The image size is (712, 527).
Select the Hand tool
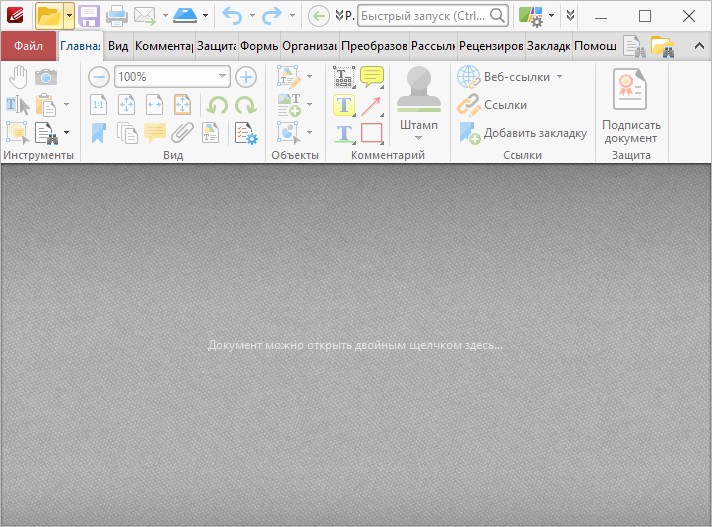(x=19, y=77)
